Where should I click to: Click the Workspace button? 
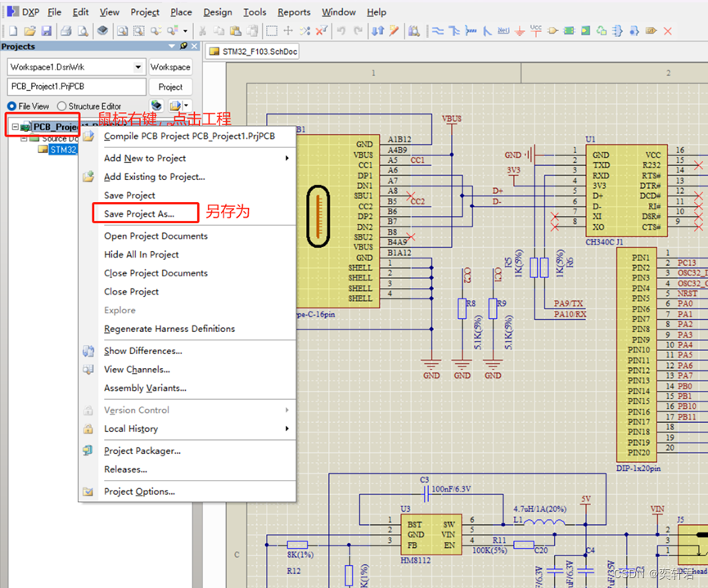(x=170, y=67)
